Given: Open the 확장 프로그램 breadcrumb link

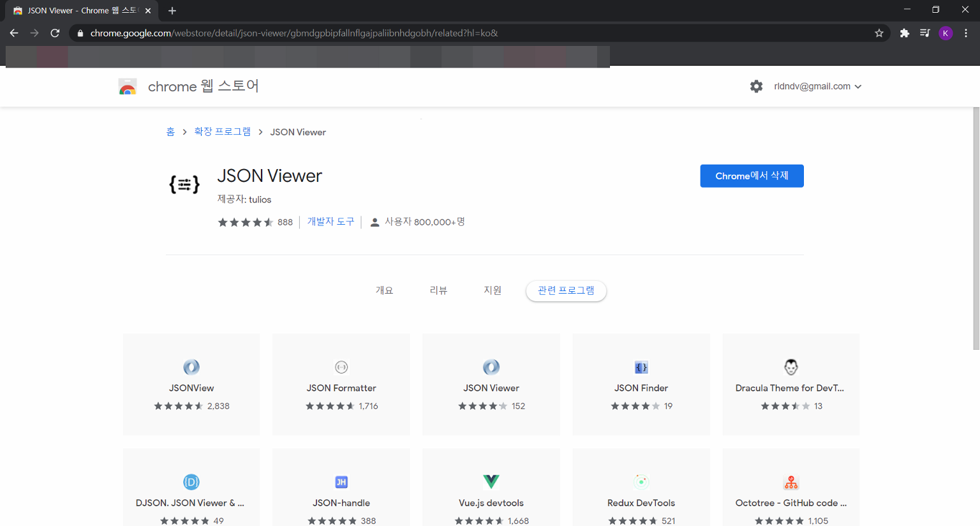Looking at the screenshot, I should 223,131.
